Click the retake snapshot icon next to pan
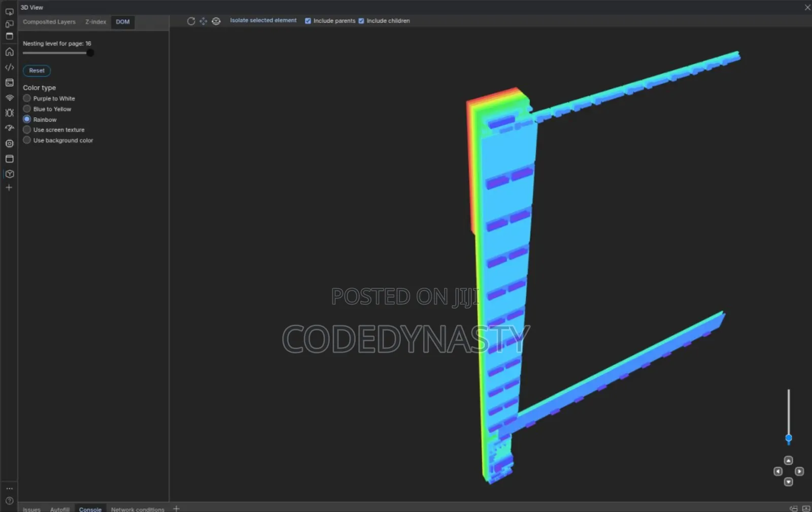812x512 pixels. (216, 21)
